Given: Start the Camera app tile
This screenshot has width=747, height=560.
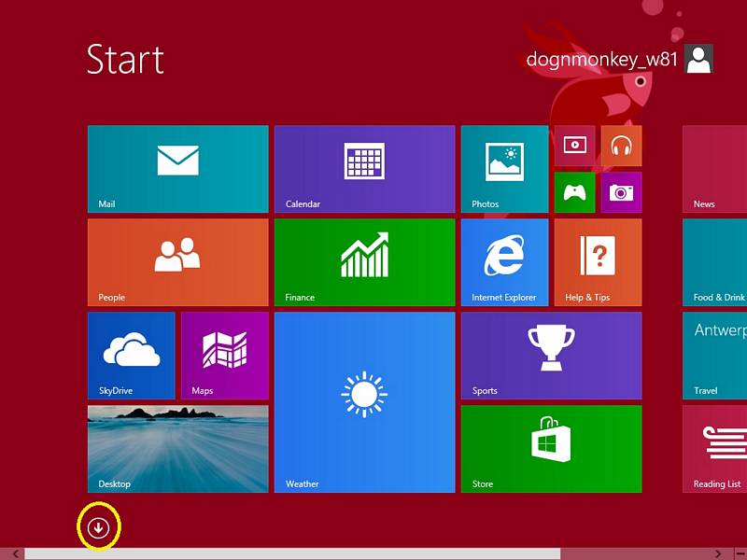Looking at the screenshot, I should [x=621, y=192].
